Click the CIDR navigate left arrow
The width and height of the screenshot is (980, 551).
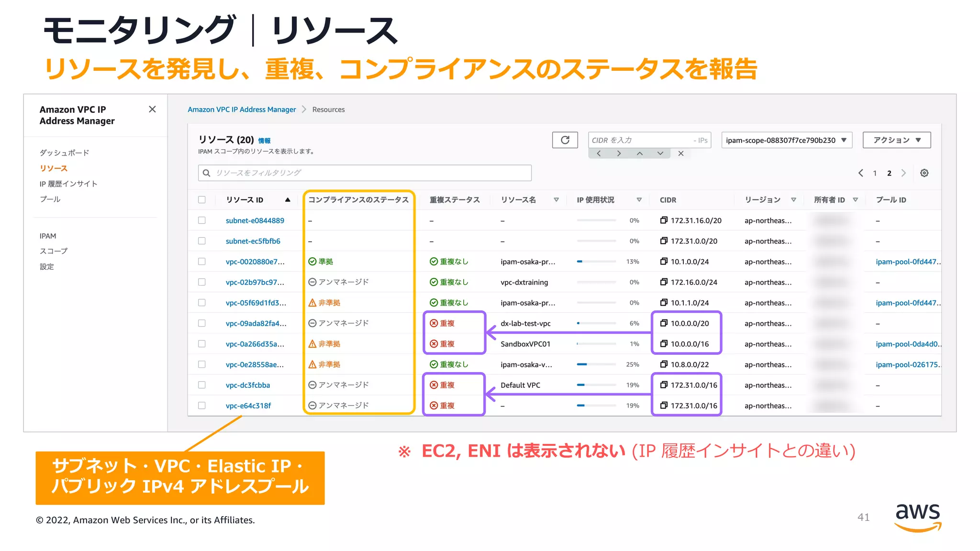(x=599, y=154)
